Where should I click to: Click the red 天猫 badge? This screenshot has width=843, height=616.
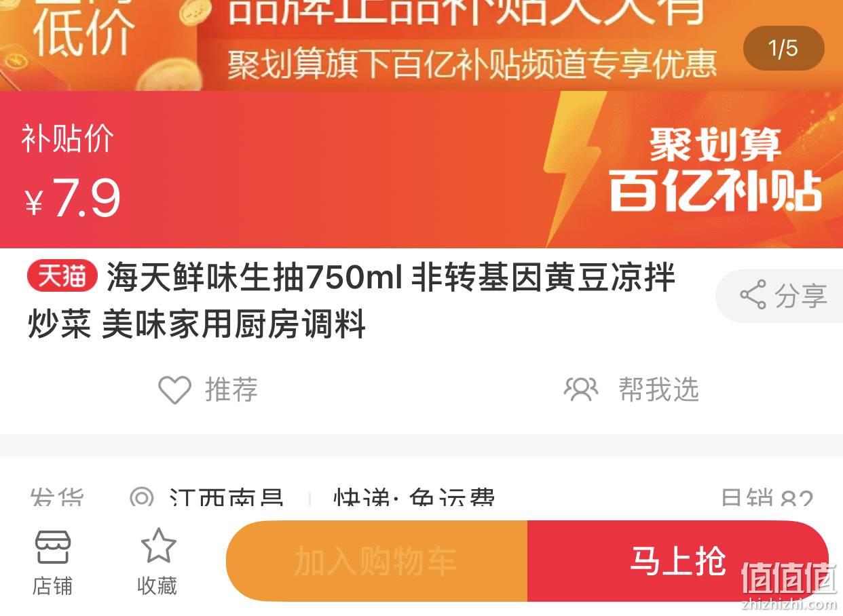62,277
